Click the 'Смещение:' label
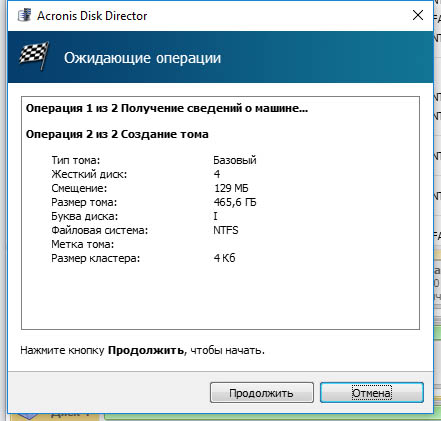This screenshot has height=421, width=441. click(x=79, y=188)
